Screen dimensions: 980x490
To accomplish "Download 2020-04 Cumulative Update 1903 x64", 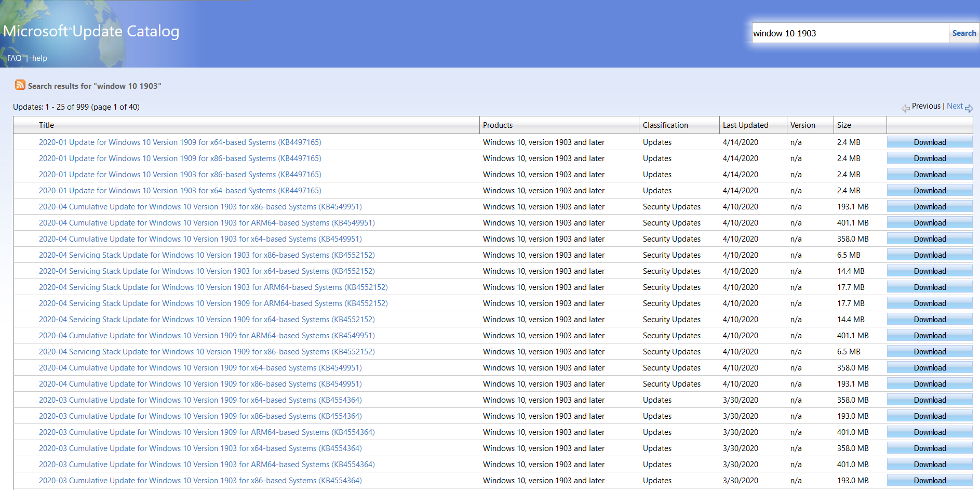I will tap(930, 239).
